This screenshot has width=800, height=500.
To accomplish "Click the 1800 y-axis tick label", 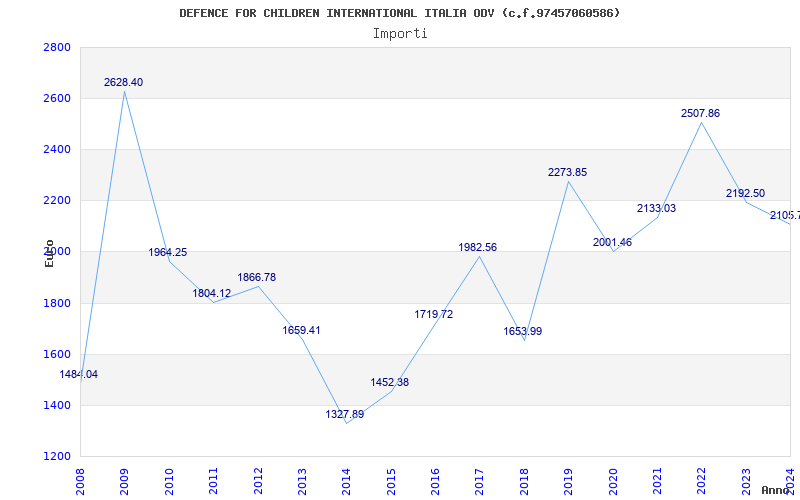I will [57, 303].
